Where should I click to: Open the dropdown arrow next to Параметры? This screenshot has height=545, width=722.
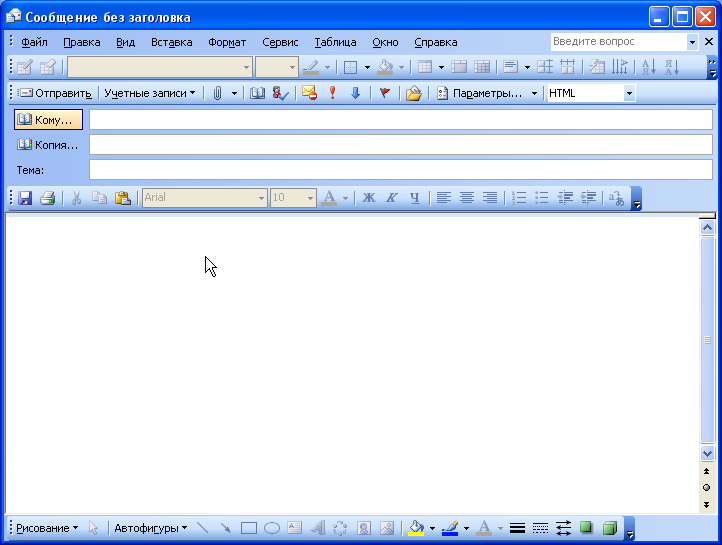534,93
